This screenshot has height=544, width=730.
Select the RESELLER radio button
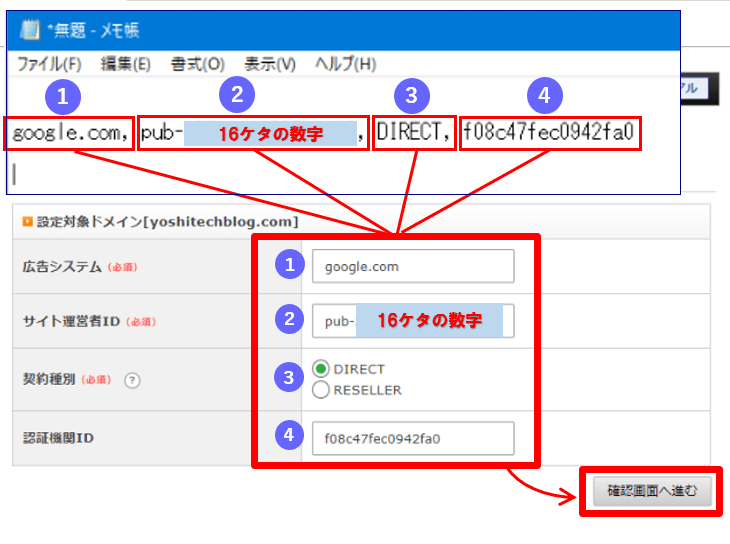321,390
